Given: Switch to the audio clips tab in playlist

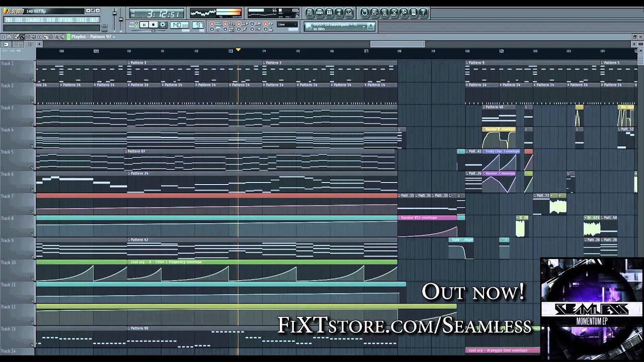Looking at the screenshot, I should click(x=6, y=44).
